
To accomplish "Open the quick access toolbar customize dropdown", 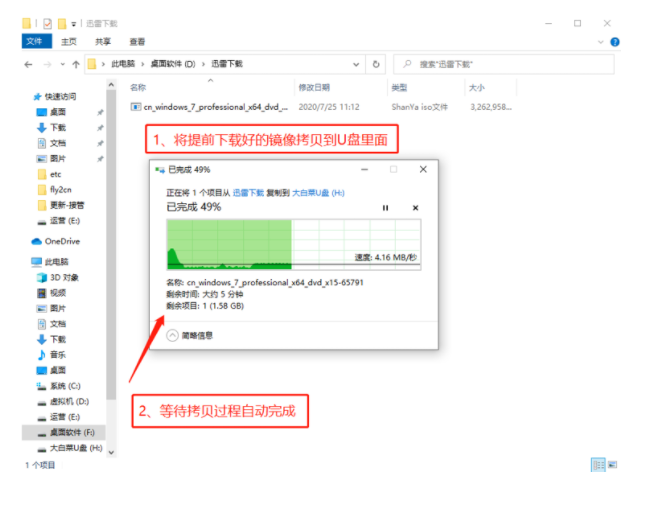I will click(x=73, y=24).
